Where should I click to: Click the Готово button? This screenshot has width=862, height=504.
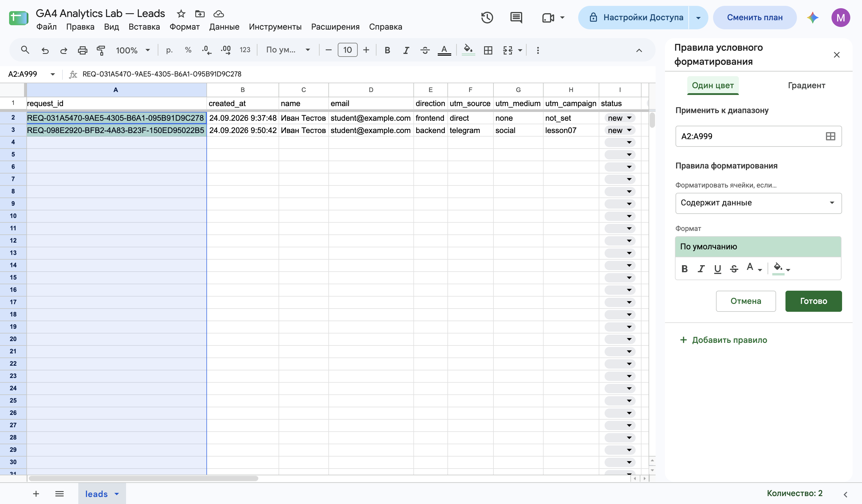[x=813, y=301]
